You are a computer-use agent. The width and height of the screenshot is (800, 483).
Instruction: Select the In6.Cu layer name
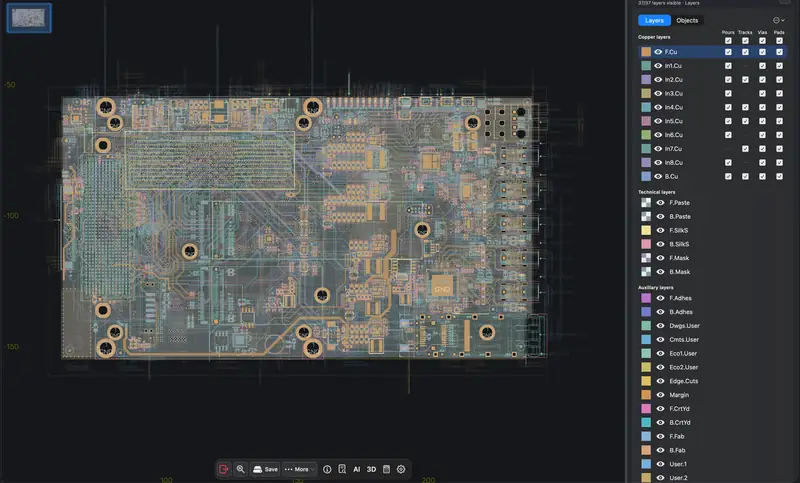673,135
